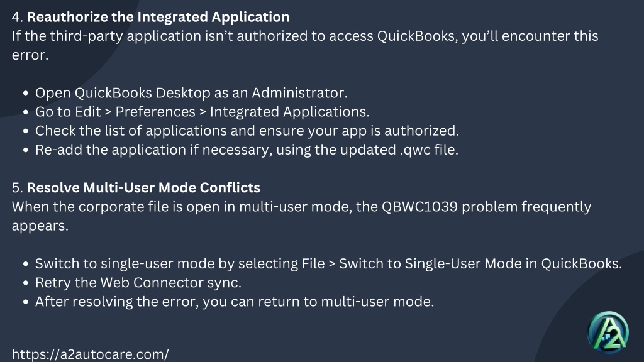
Task: Click the 'Re-add the application if necessary' line
Action: [247, 150]
